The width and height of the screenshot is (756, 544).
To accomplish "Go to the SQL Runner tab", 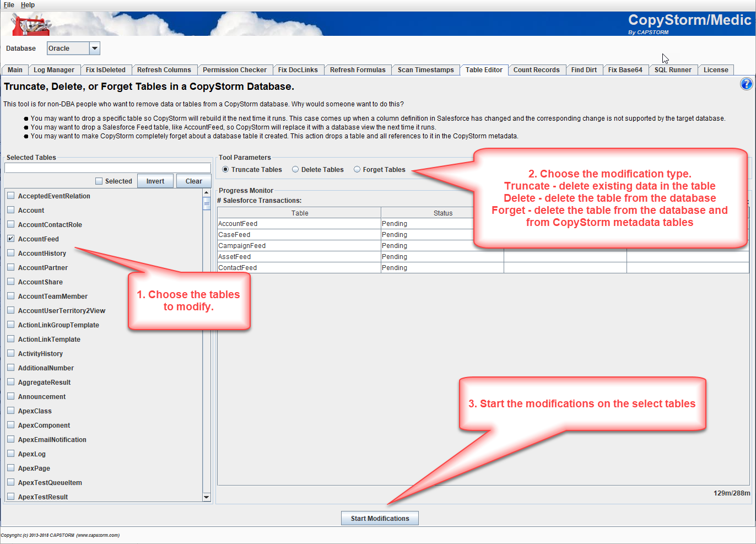I will pos(673,70).
